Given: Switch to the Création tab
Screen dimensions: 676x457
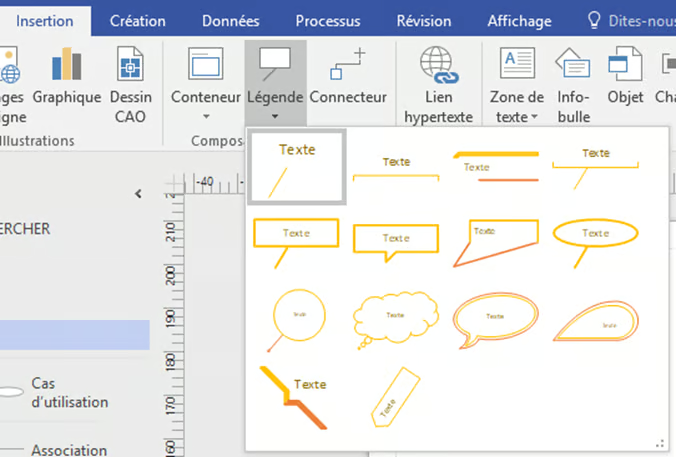Looking at the screenshot, I should (x=138, y=21).
